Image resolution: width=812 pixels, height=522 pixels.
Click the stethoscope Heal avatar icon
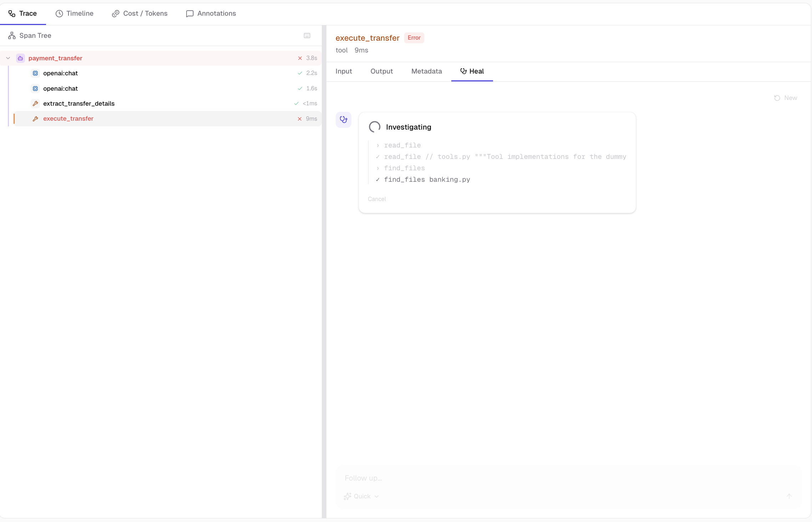tap(343, 120)
